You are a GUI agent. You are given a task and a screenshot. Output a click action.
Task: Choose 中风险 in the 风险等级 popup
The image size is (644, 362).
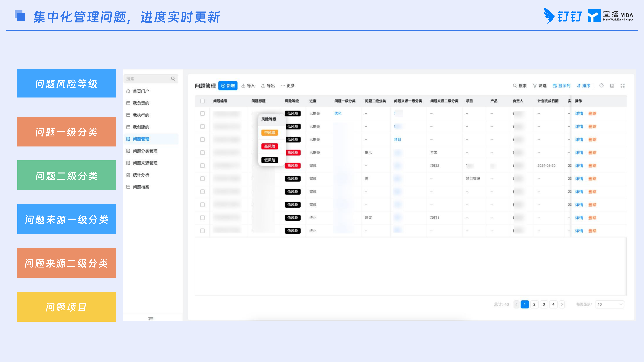point(270,132)
